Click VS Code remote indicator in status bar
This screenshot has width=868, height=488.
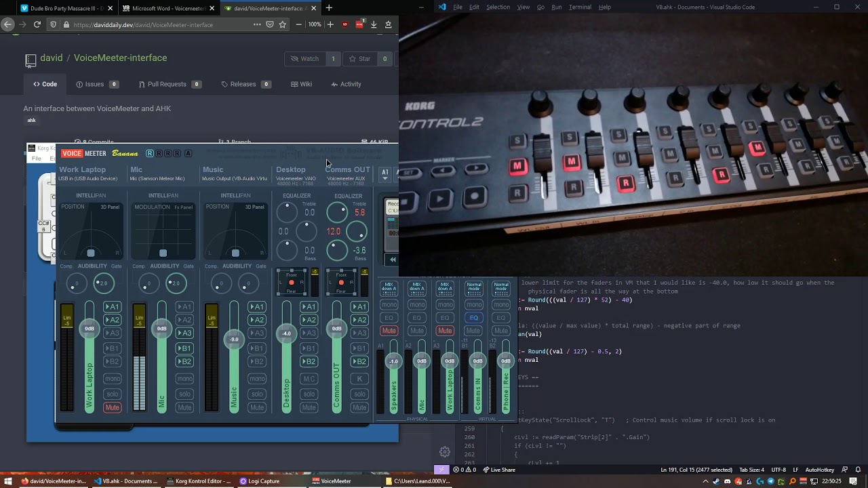[x=441, y=470]
